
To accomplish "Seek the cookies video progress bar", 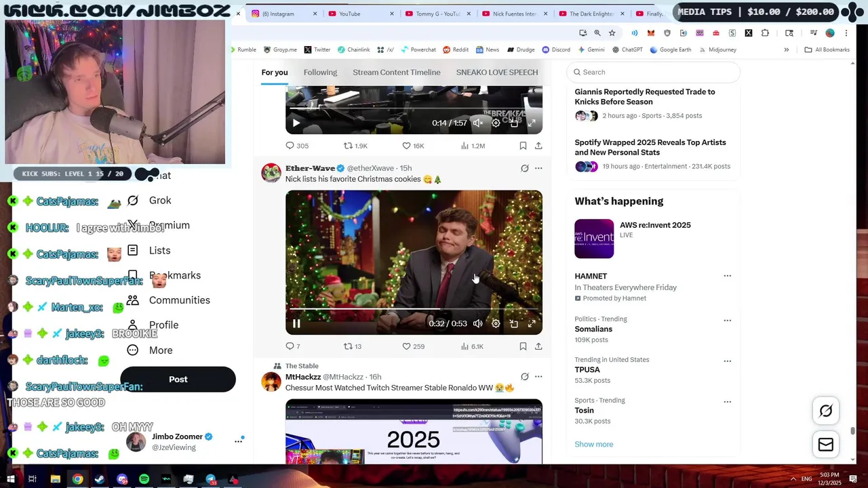I will 414,309.
